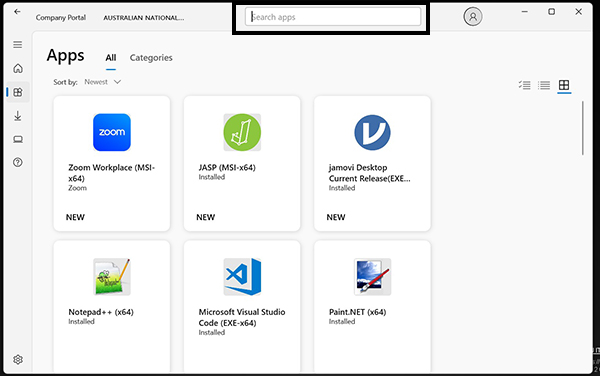Click the jamovi blue logo icon
The height and width of the screenshot is (376, 600).
[372, 132]
